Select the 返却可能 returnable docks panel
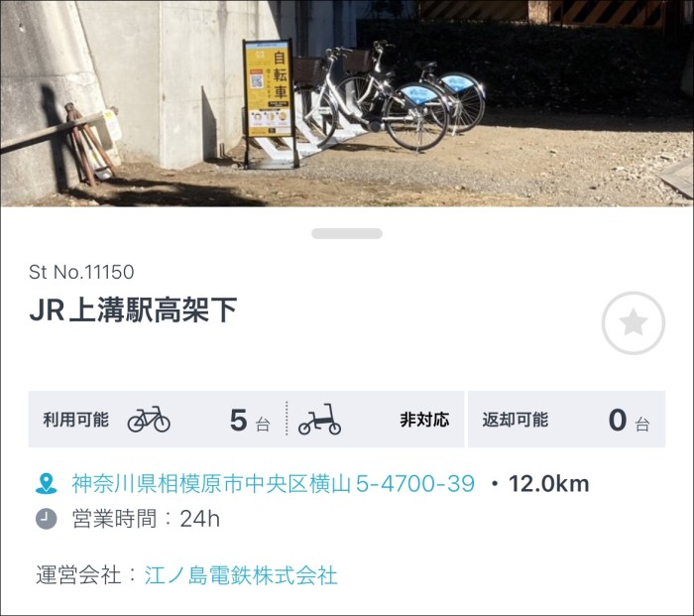 (566, 419)
